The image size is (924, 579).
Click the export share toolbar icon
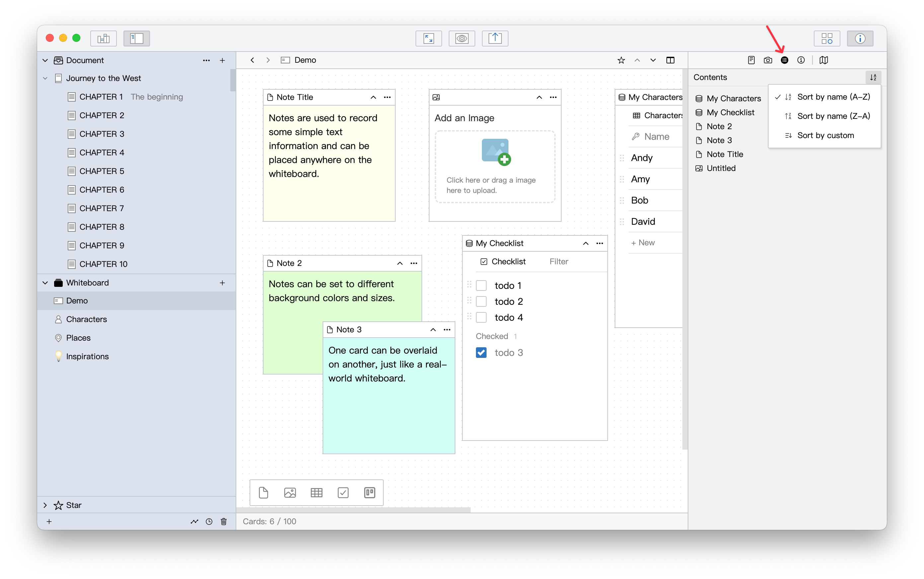(x=495, y=38)
